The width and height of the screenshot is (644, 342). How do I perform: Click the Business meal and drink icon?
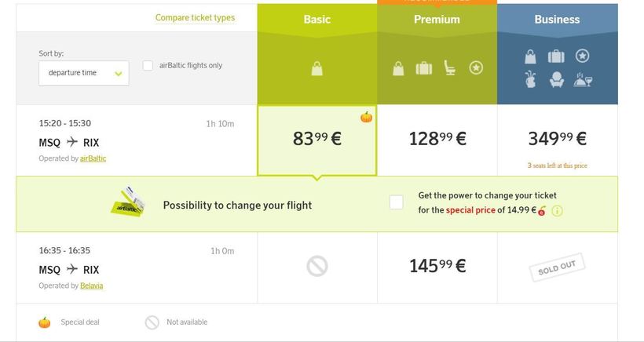(x=583, y=80)
